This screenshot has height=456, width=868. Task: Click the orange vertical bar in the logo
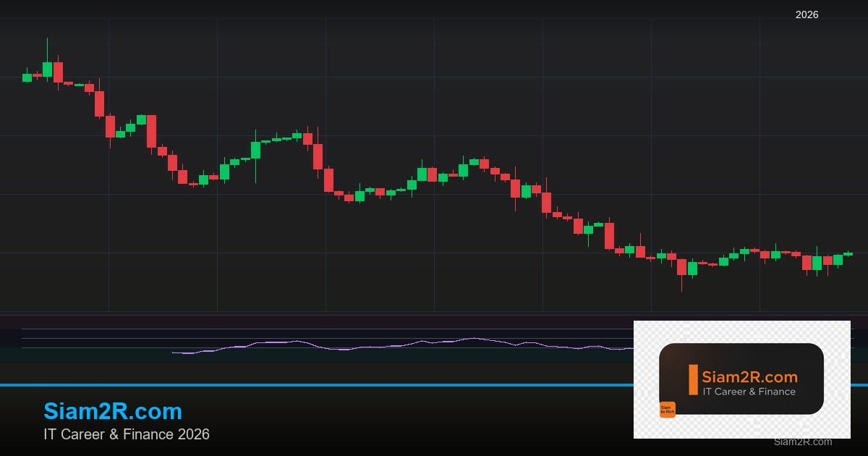point(693,380)
